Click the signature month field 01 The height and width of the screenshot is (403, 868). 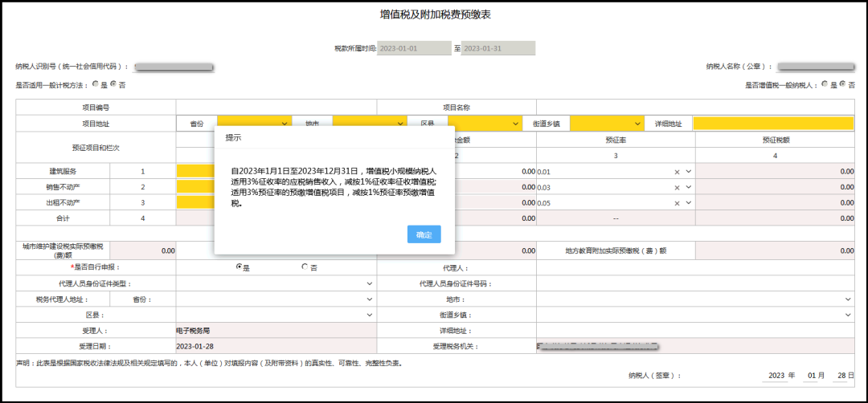click(x=812, y=376)
